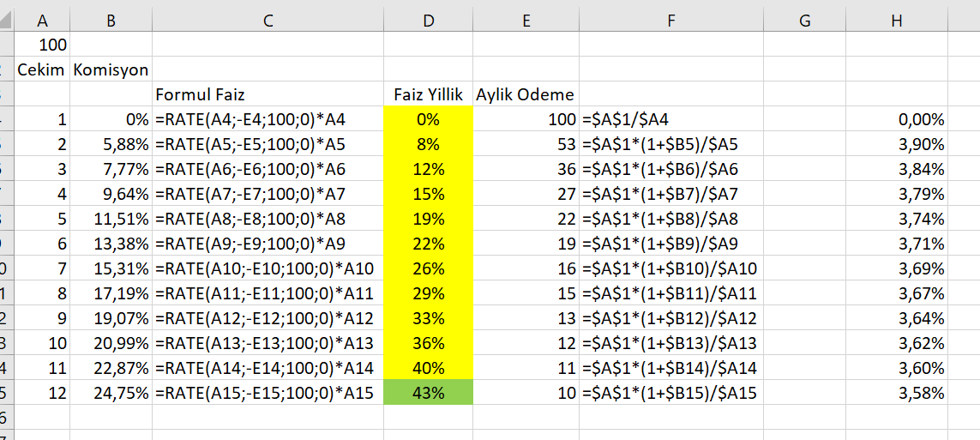Click the =$A$1*(1+$B9)/$A9 formula cell
Viewport: 980px width, 440px height.
click(x=671, y=244)
